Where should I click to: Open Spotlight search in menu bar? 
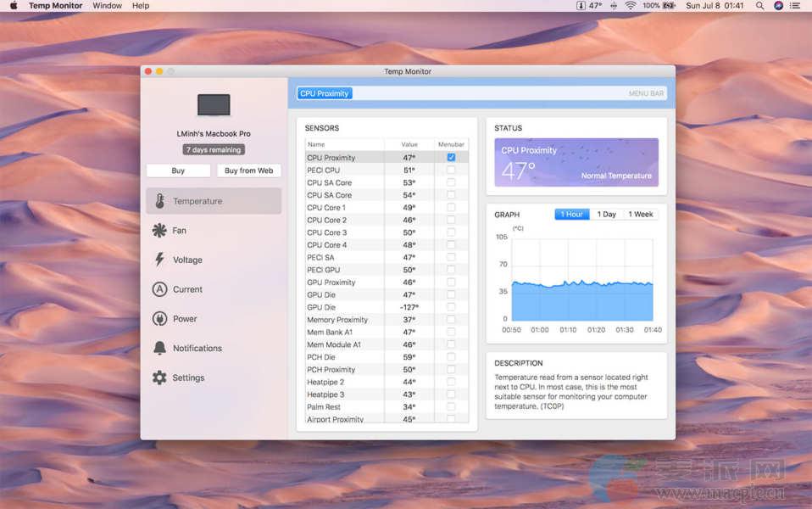759,6
